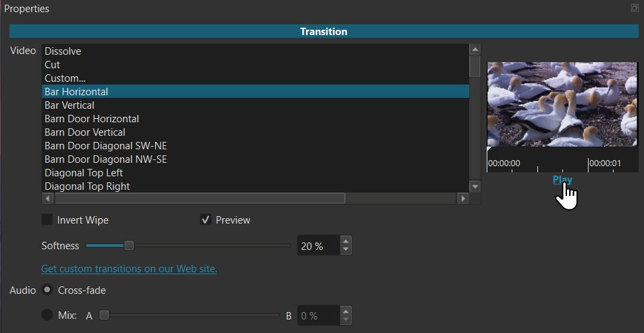Play the transition preview
The width and height of the screenshot is (644, 333).
(x=562, y=180)
